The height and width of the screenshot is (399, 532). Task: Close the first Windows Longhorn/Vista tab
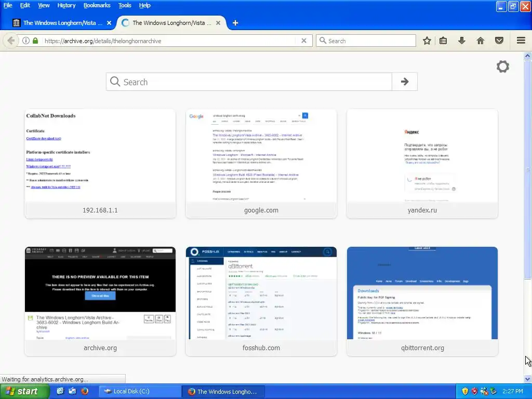tap(109, 23)
